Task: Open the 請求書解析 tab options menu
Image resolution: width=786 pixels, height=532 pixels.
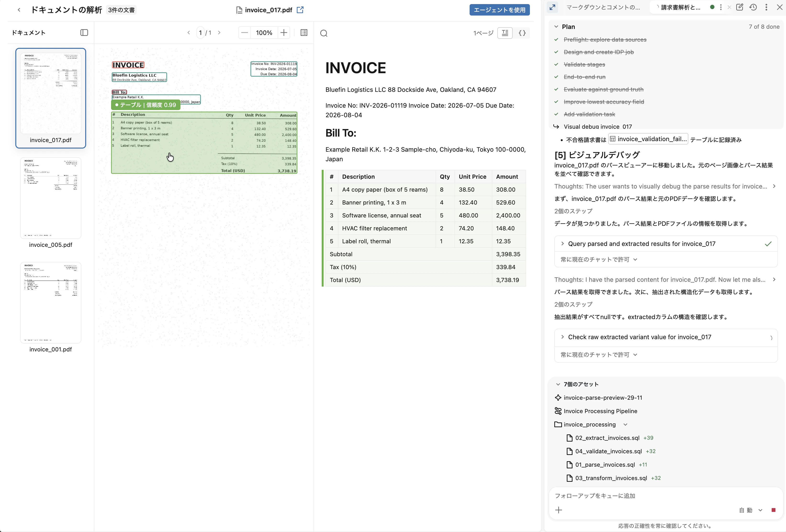Action: [x=721, y=7]
